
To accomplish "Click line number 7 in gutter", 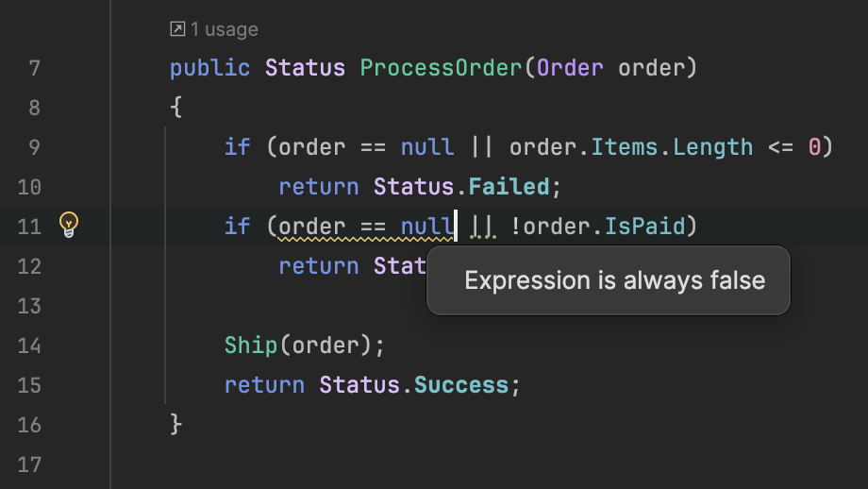I will 35,68.
